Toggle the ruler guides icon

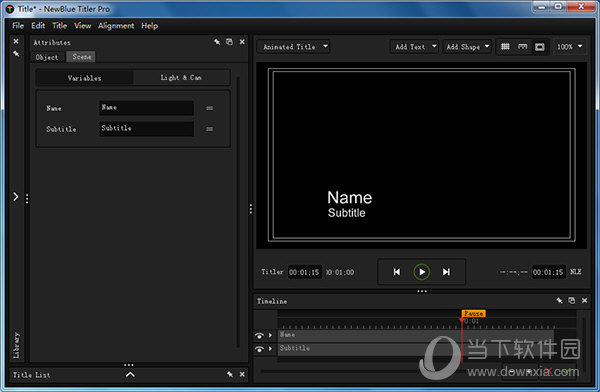[x=522, y=47]
